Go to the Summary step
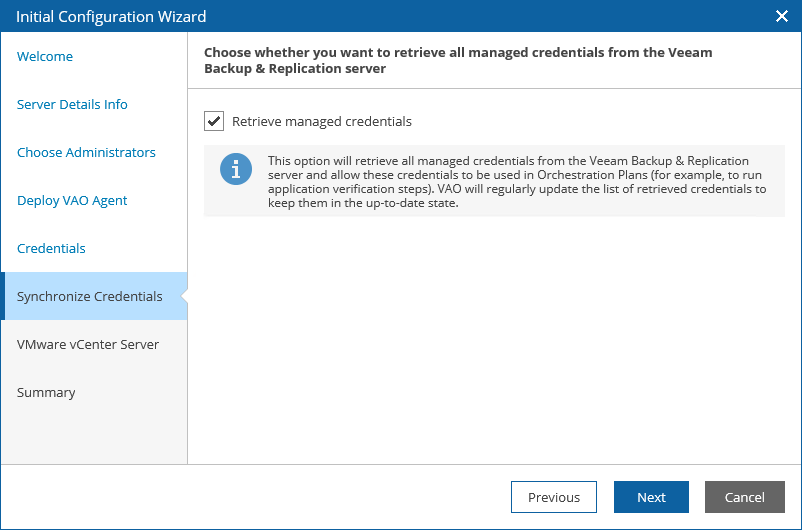Screen dimensions: 802x530 click(x=46, y=392)
